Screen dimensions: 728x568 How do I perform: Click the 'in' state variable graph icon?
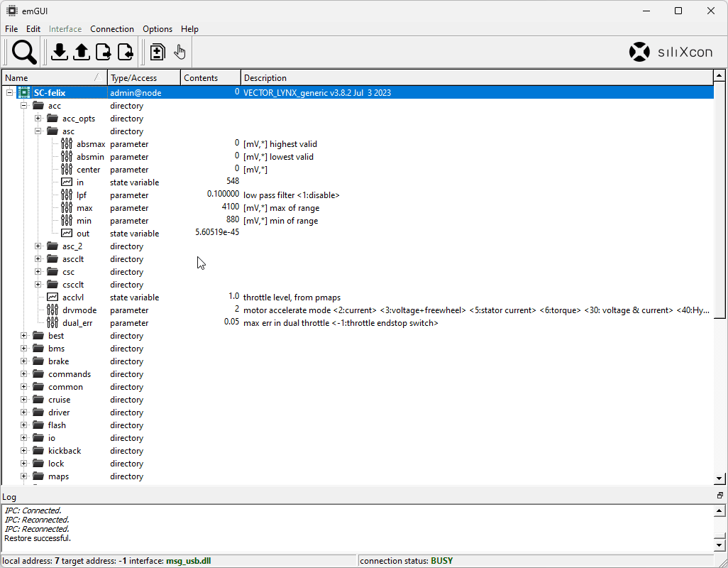click(67, 182)
